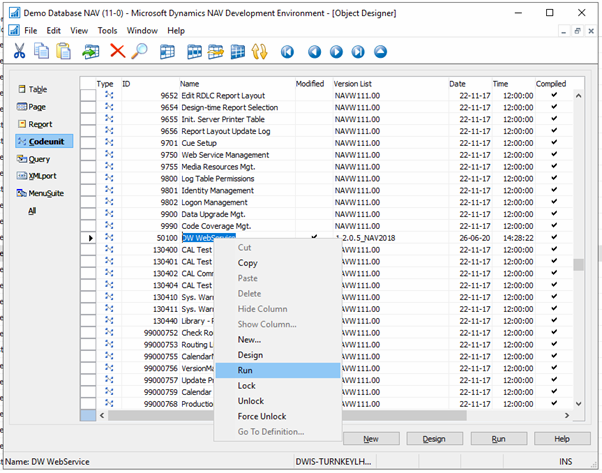Image resolution: width=602 pixels, height=473 pixels.
Task: Click the Cut scissors toolbar icon
Action: point(19,52)
